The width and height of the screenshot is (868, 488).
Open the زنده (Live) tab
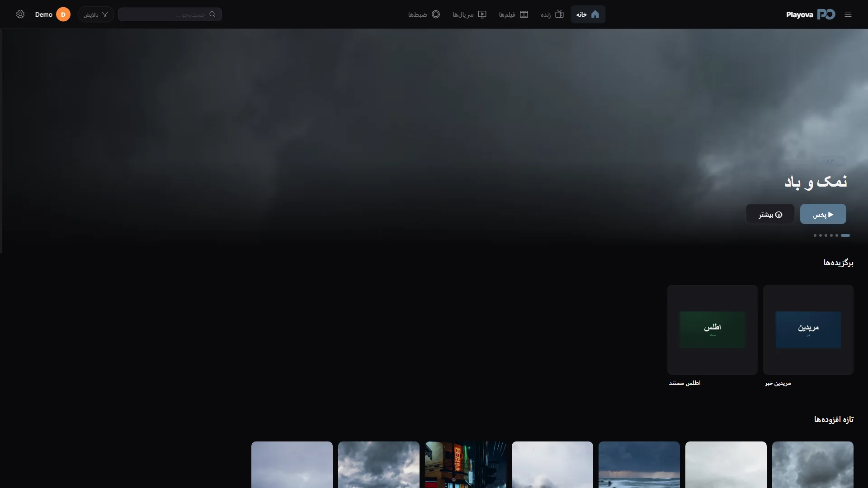[x=552, y=14]
